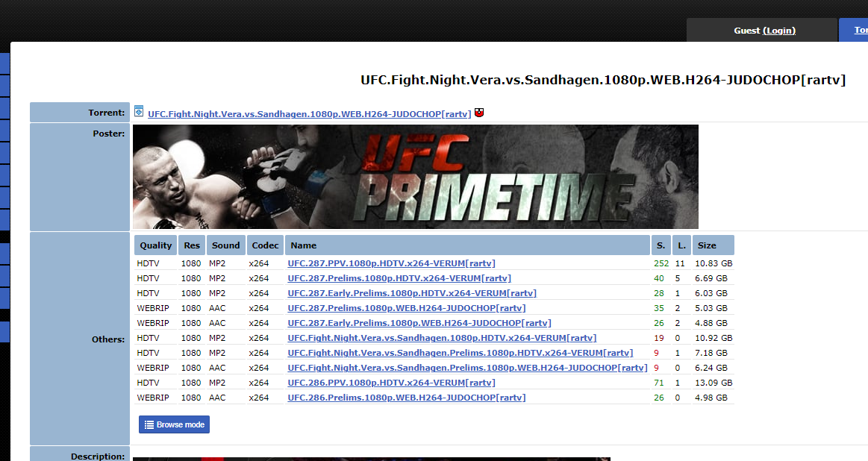Open Vera.vs.Sandhagen HDTV VERUM link

coord(442,338)
